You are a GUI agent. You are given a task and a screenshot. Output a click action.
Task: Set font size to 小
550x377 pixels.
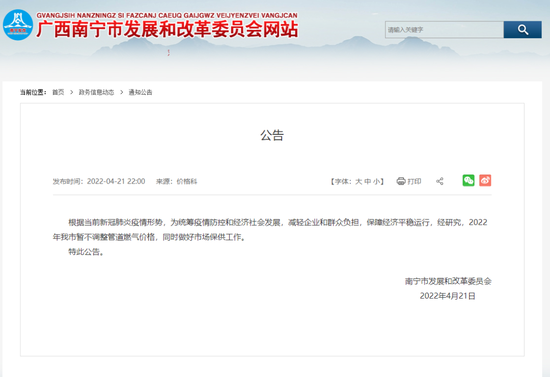point(376,181)
